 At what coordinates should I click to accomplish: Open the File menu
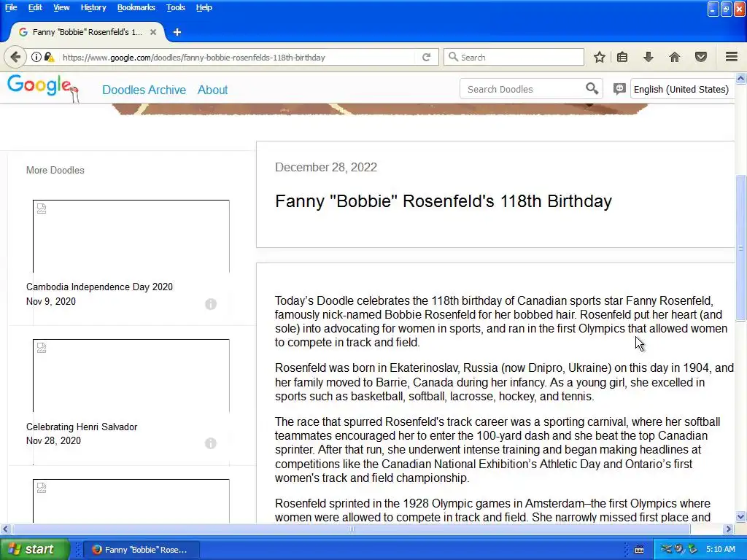tap(11, 7)
